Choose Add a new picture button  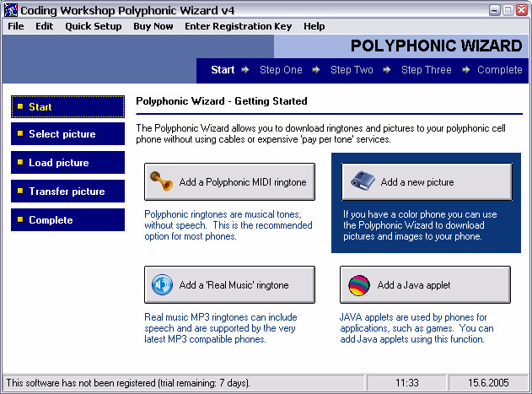(x=427, y=181)
